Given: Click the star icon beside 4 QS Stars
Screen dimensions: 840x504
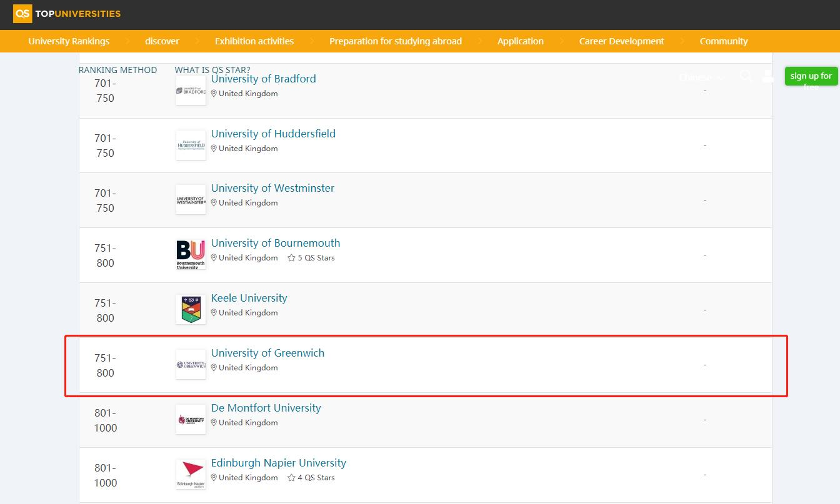Looking at the screenshot, I should coord(291,477).
